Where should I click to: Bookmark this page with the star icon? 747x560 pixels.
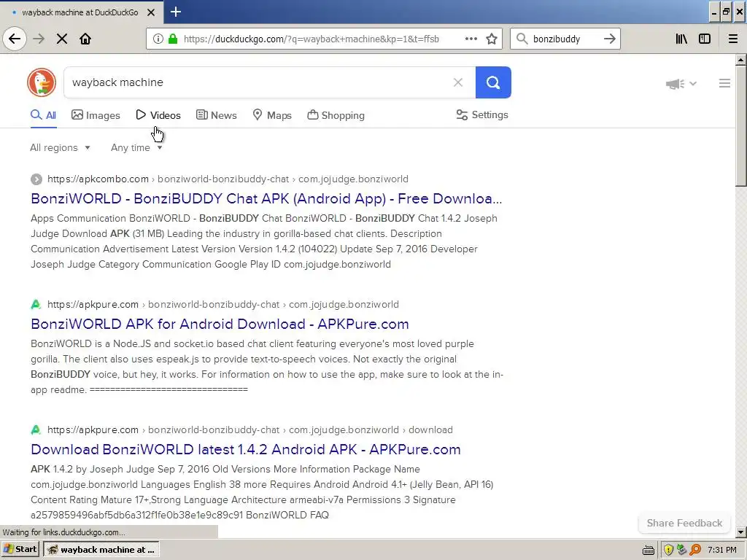tap(492, 39)
